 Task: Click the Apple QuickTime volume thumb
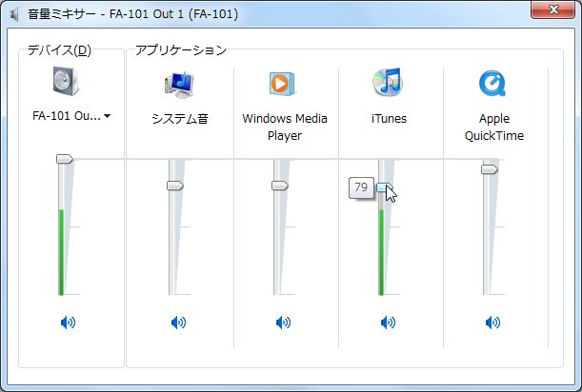point(490,169)
